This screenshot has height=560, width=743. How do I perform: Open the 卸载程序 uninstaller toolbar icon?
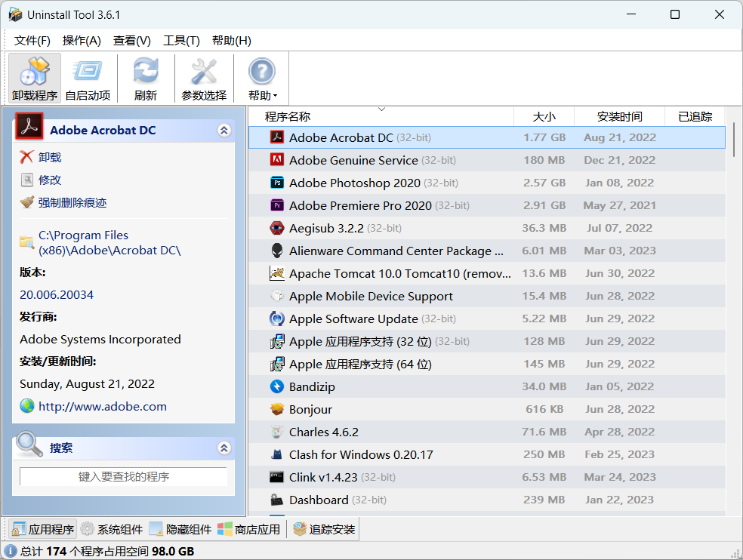pos(35,78)
